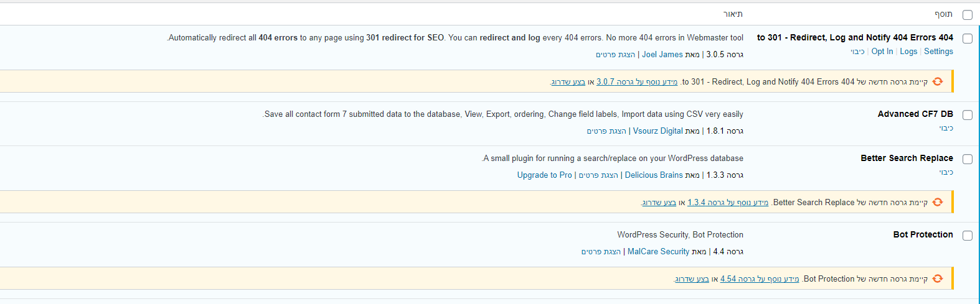View details (הצגת פרטים) for Better Search Replace
The image size is (980, 304).
(598, 175)
